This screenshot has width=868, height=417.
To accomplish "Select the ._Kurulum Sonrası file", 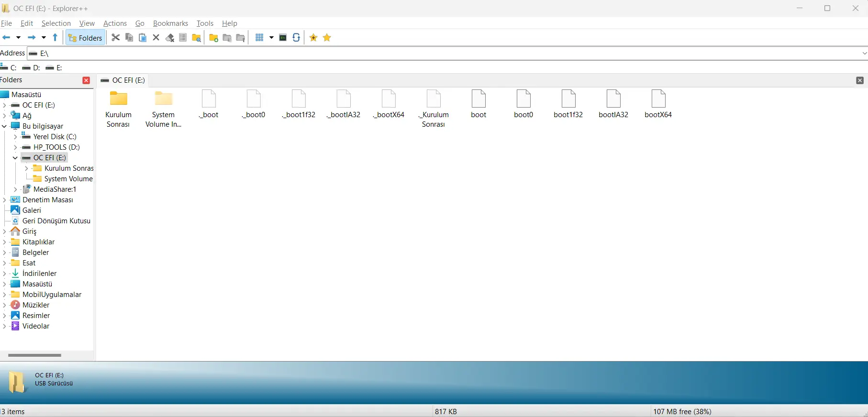I will pos(434,109).
